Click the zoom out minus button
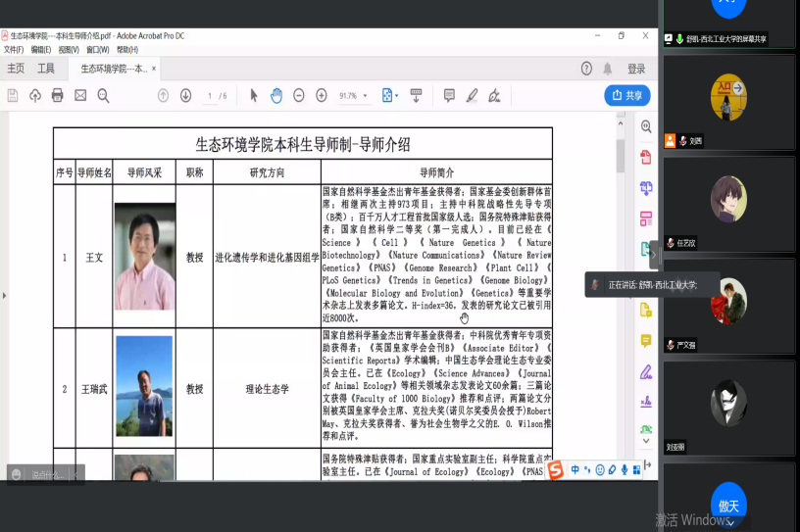The height and width of the screenshot is (532, 800). (x=298, y=95)
